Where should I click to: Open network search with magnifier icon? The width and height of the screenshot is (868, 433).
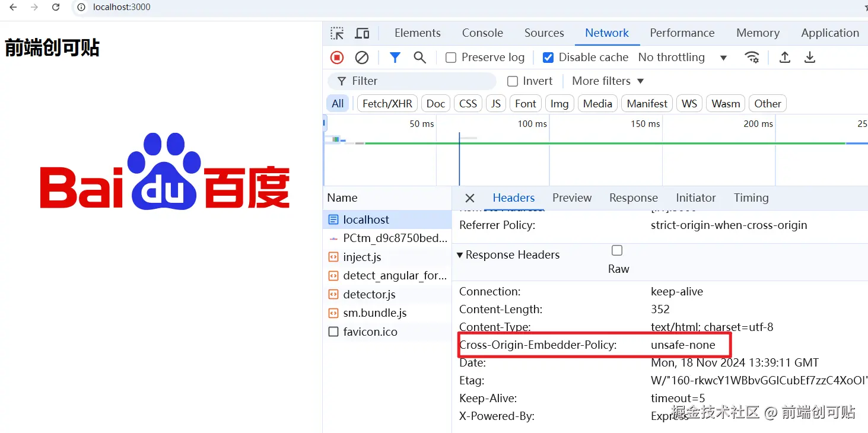(420, 58)
